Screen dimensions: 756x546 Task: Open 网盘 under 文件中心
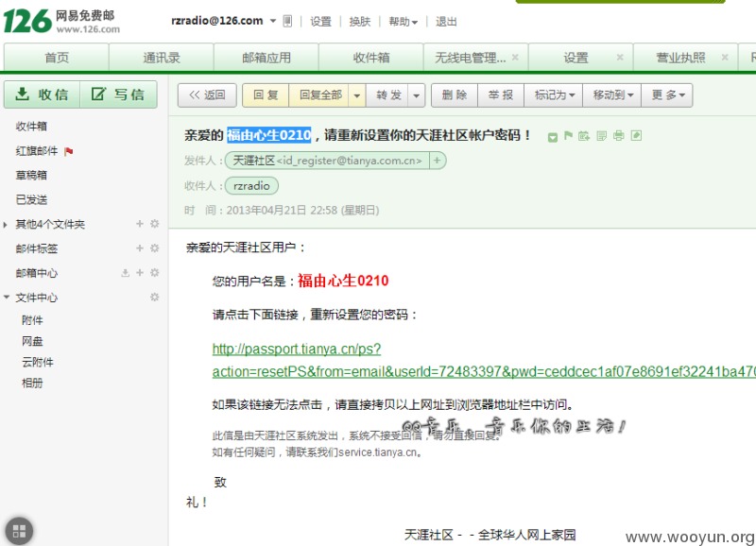coord(32,341)
